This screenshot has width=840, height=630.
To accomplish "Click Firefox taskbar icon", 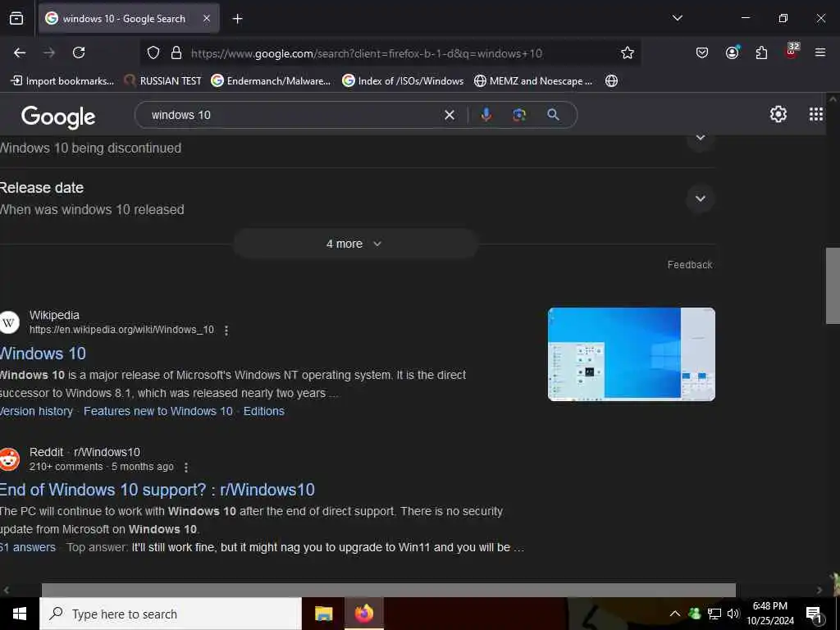I will coord(363,614).
